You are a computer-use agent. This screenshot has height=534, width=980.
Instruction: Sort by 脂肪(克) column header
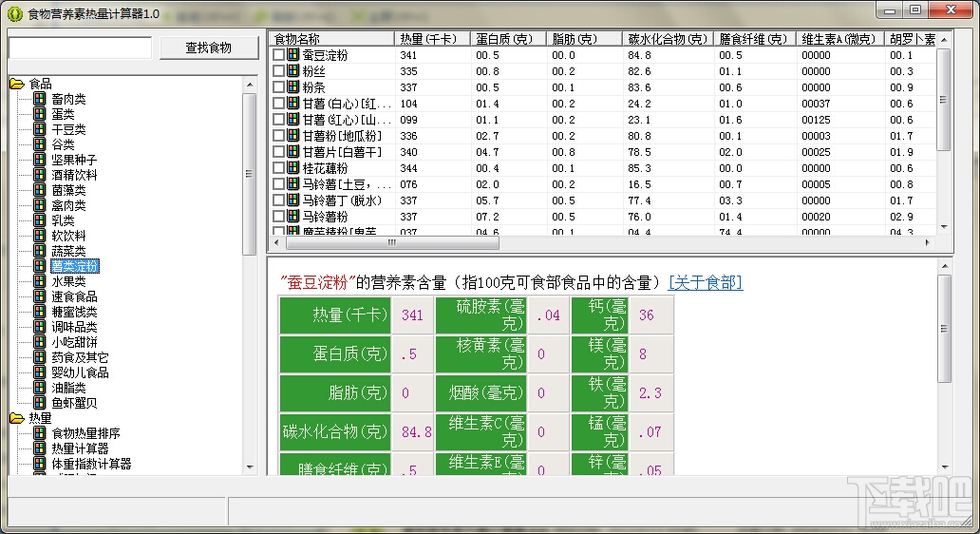click(584, 39)
